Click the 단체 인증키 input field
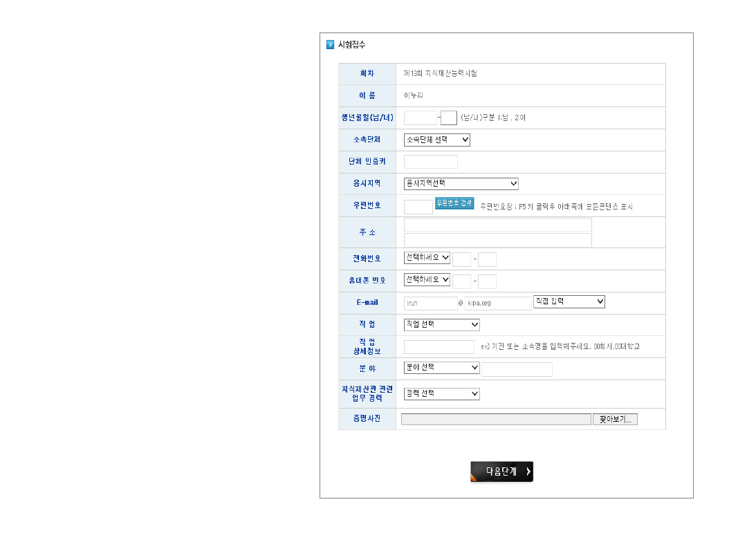This screenshot has width=747, height=560. (x=430, y=162)
